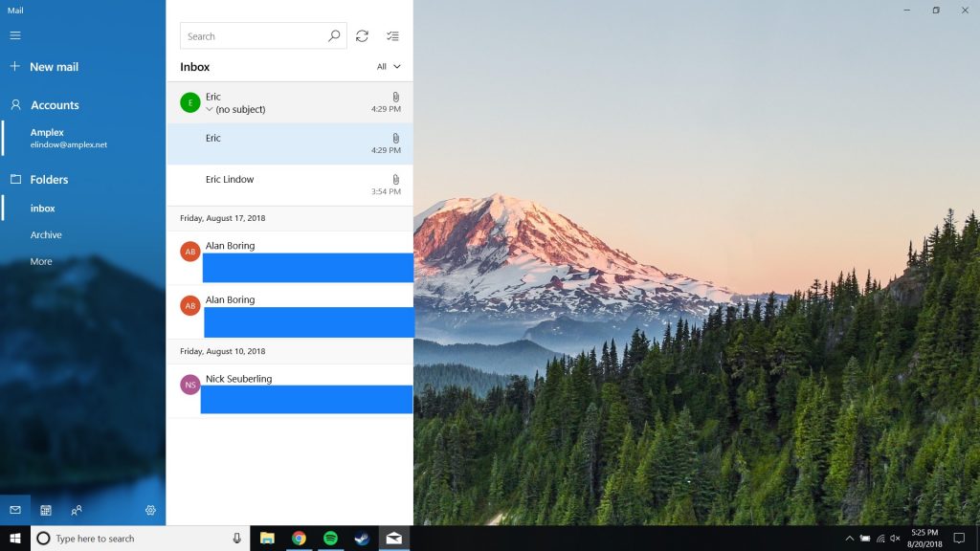Screen dimensions: 980x551
Task: Enter selection mode with the checklist icon
Action: [392, 35]
